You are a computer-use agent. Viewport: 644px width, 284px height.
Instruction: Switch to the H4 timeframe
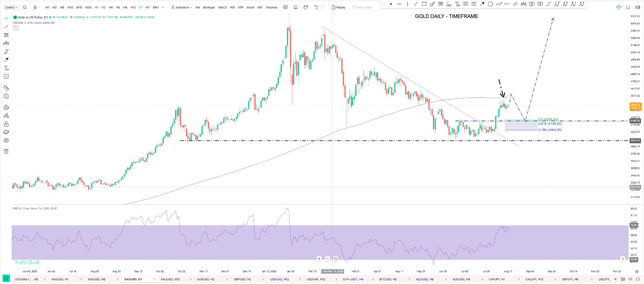point(111,7)
